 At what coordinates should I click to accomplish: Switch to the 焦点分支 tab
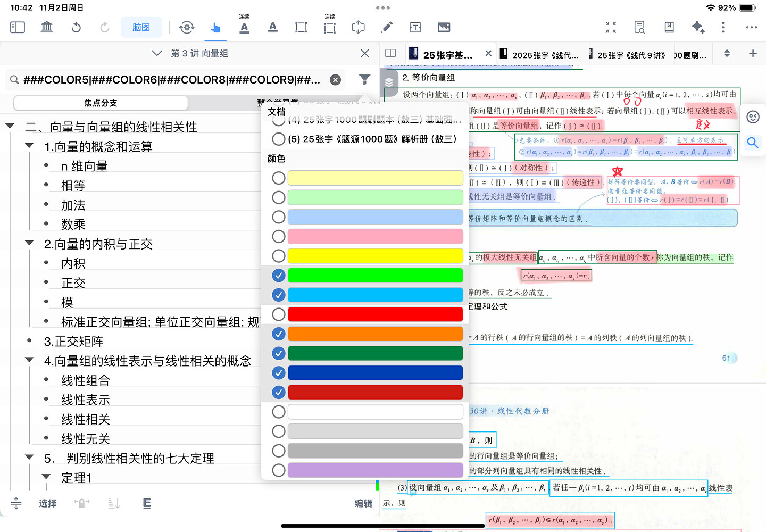(x=101, y=103)
